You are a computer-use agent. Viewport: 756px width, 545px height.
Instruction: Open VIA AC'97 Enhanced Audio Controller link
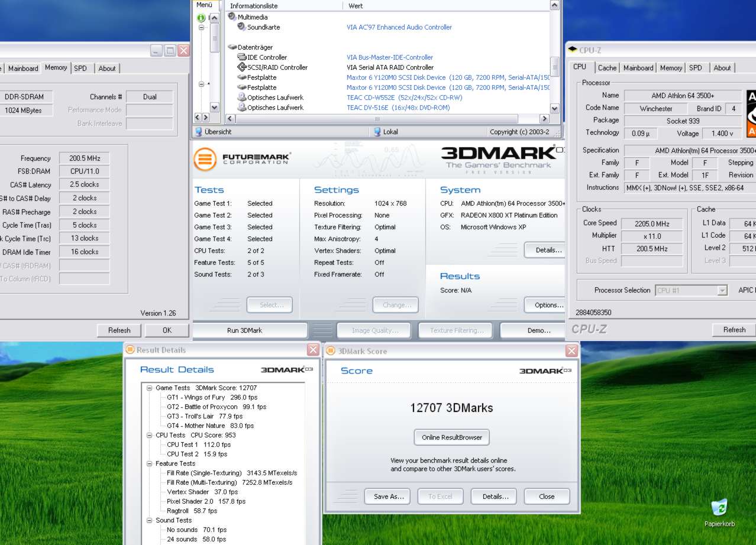click(399, 27)
